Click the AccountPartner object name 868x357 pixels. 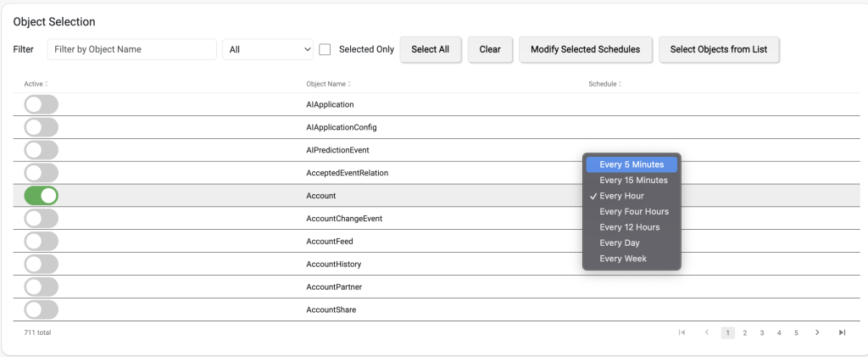tap(334, 287)
